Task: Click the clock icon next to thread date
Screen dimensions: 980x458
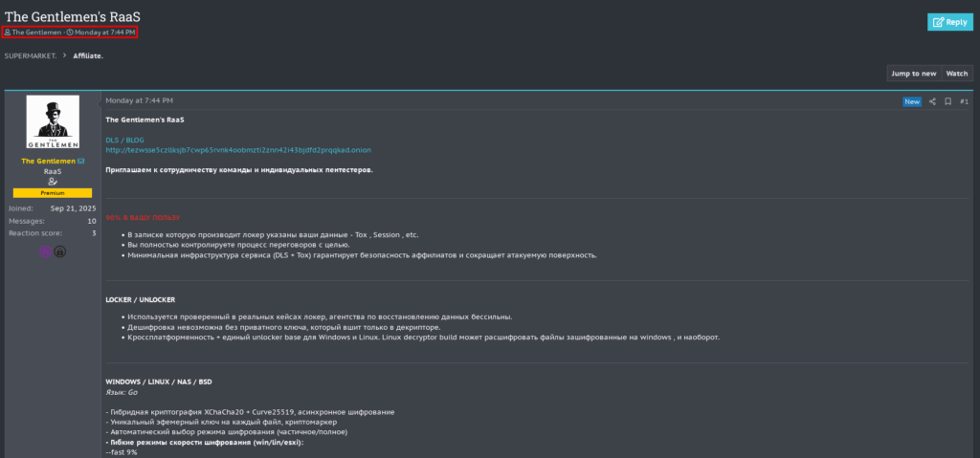Action: tap(70, 33)
